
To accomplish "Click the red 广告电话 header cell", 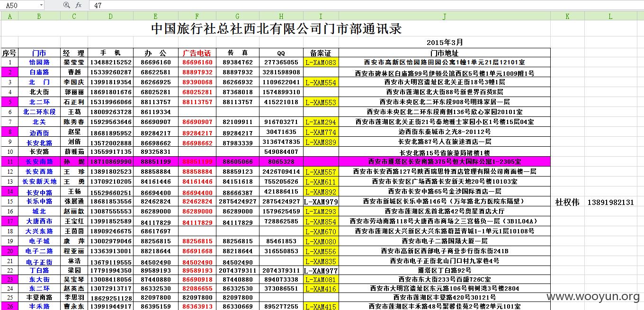I will [x=197, y=53].
